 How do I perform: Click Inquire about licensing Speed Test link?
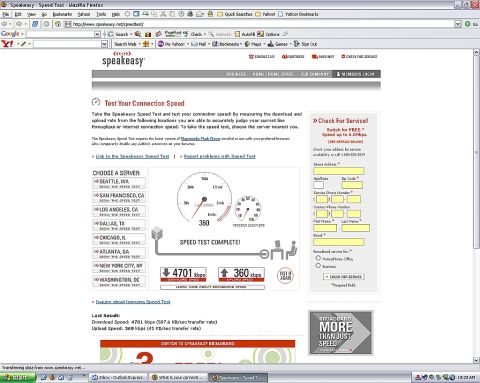(133, 302)
